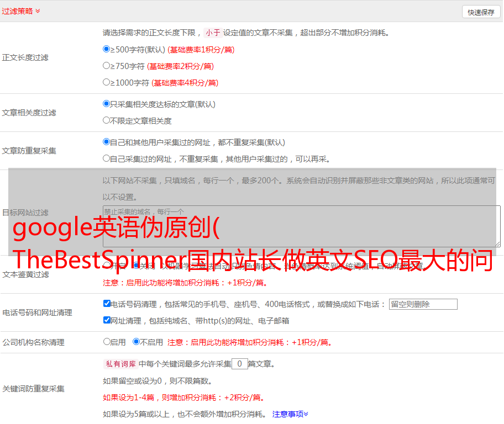Click the 快速保存 button
The image size is (504, 424).
481,12
